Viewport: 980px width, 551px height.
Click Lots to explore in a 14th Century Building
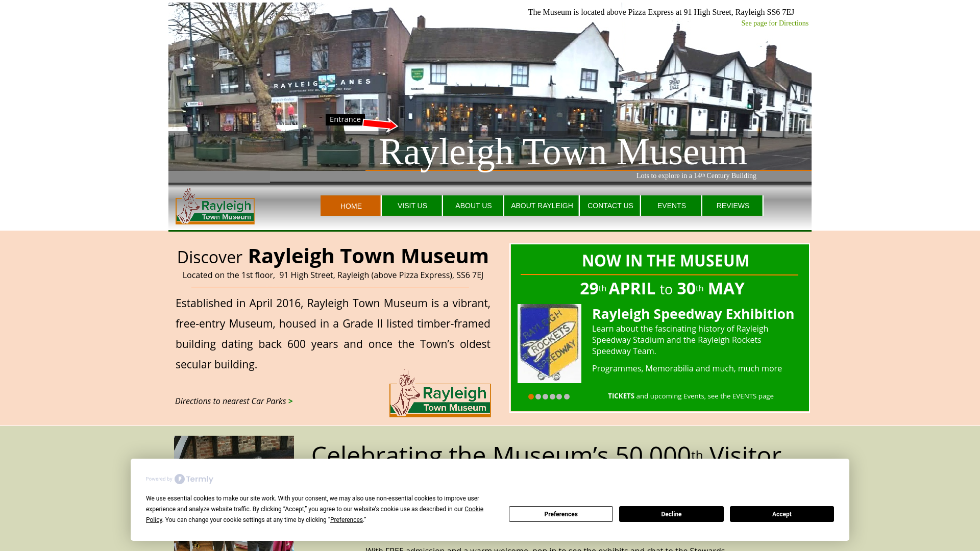[x=696, y=176]
